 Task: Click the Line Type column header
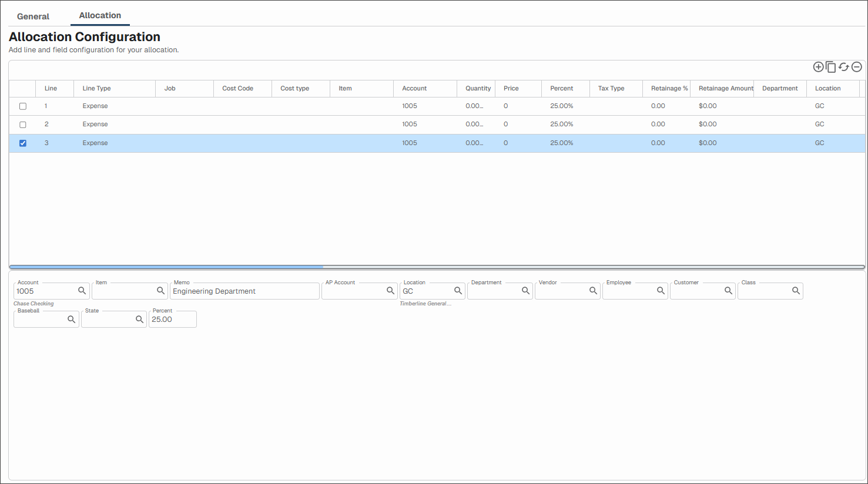pos(115,88)
